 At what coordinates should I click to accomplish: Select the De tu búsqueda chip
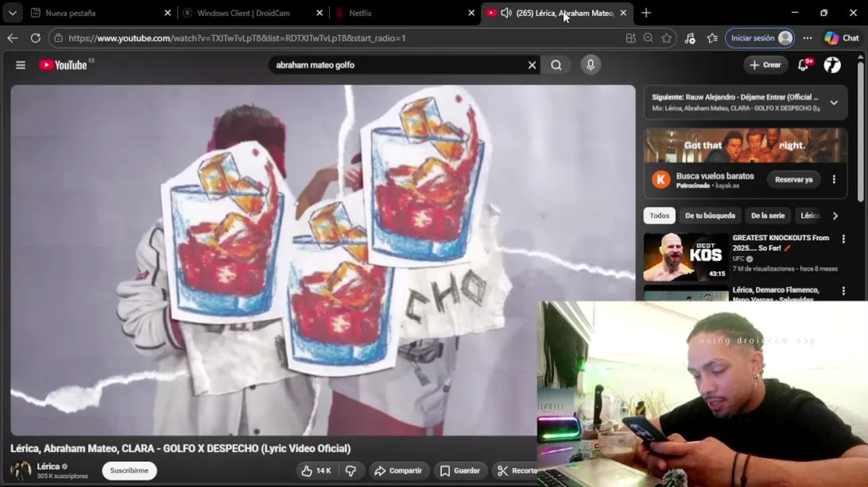click(x=710, y=216)
